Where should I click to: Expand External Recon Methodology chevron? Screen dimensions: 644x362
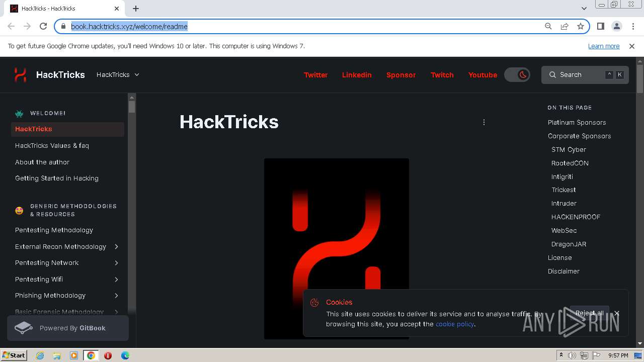coord(116,246)
